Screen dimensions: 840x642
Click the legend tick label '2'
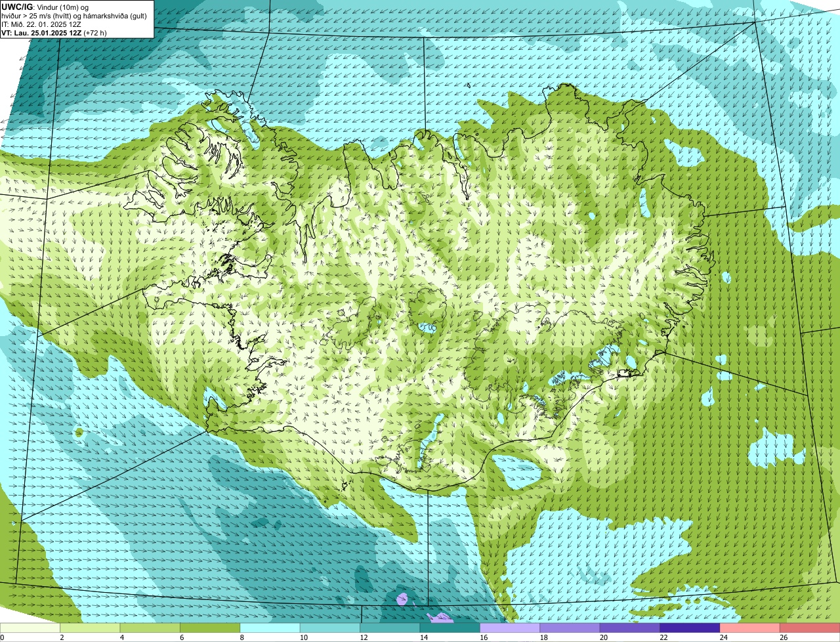point(62,637)
